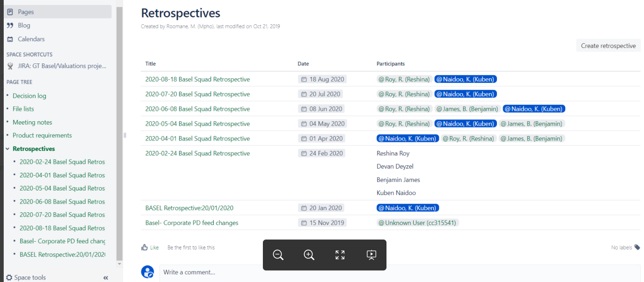Click calendar icon in 04 May 2020 date
The image size is (644, 282).
pyautogui.click(x=304, y=124)
